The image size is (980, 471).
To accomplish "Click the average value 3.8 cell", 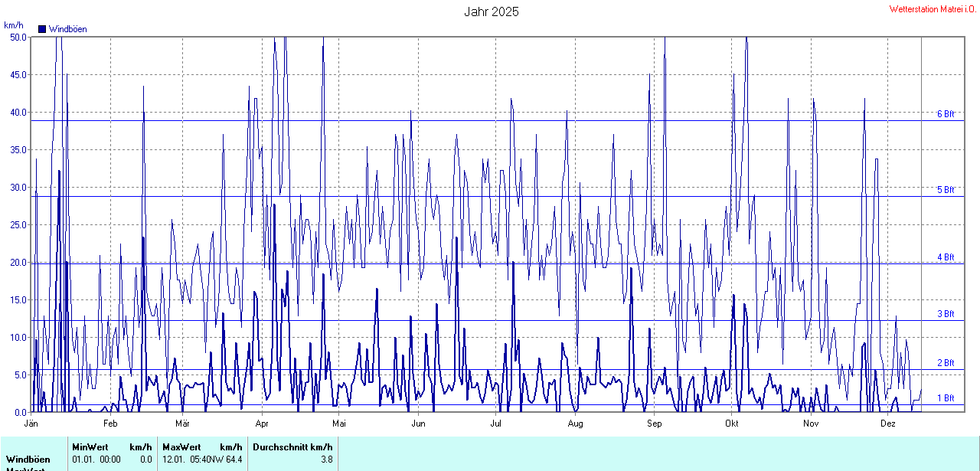I will (325, 459).
